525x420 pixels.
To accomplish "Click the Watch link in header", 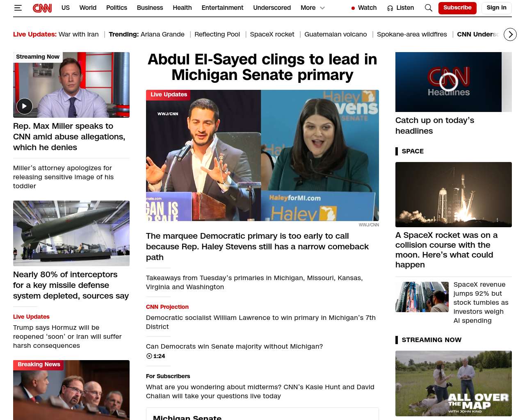I will [367, 8].
